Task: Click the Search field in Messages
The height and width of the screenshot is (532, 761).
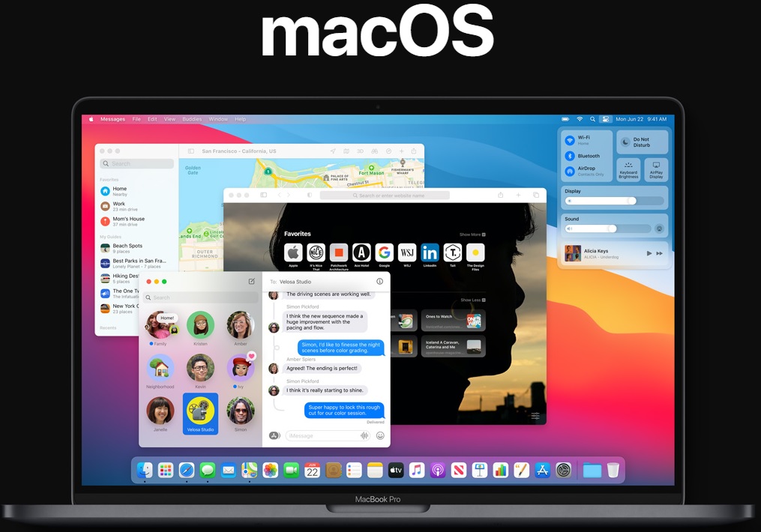Action: [201, 297]
